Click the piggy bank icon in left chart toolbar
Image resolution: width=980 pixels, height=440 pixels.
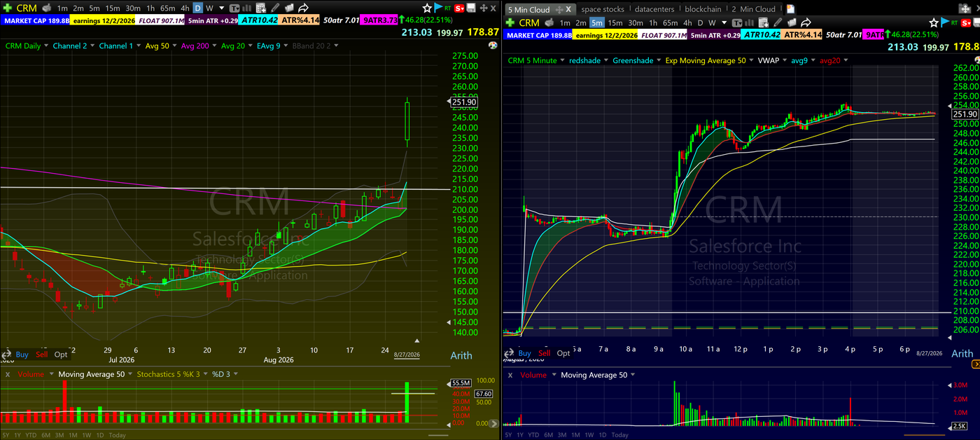pos(46,8)
